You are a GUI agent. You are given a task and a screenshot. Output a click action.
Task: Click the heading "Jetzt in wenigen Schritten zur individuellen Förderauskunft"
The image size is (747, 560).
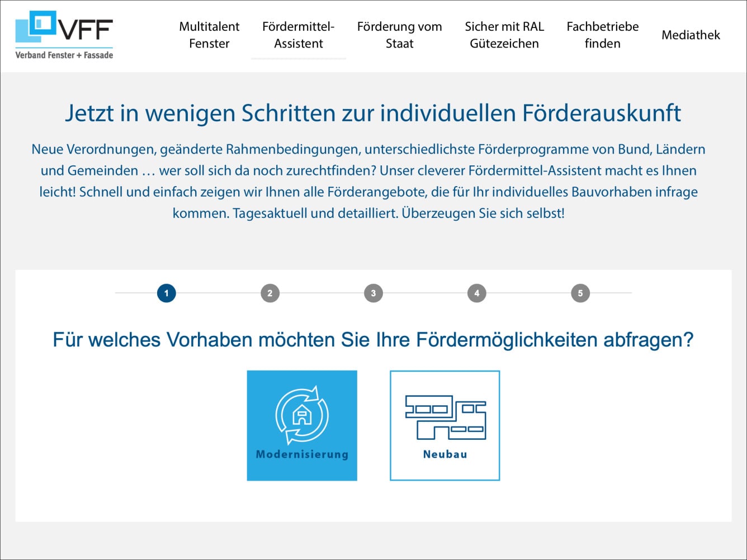pos(373,113)
